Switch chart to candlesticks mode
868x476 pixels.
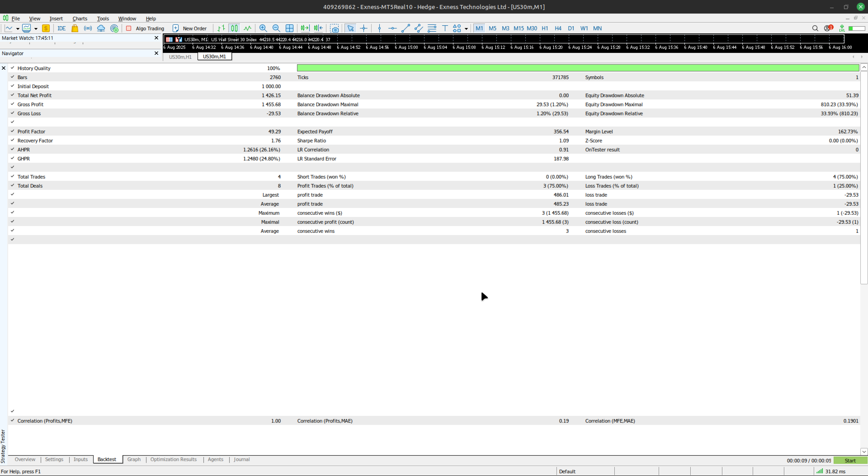[234, 28]
